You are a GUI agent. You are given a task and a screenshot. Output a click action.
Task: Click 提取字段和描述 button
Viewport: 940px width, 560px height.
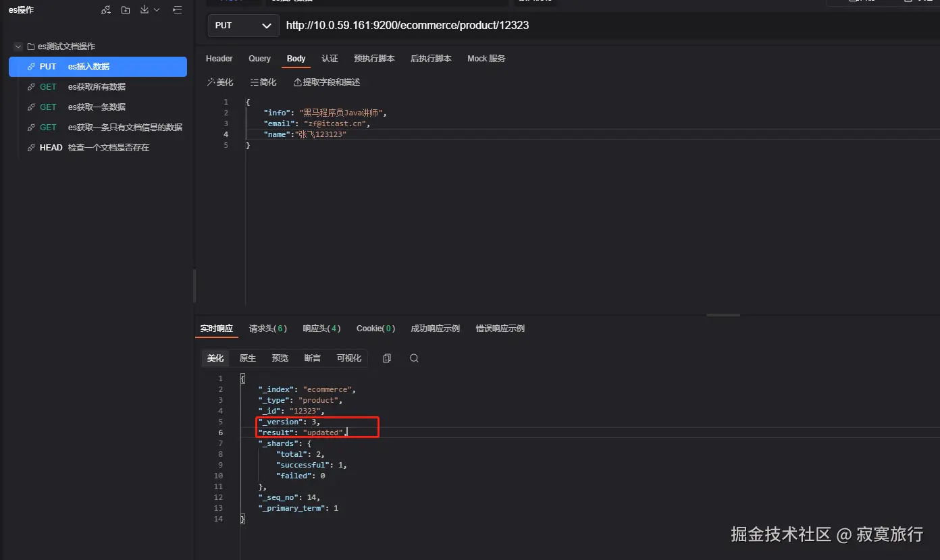click(x=327, y=82)
